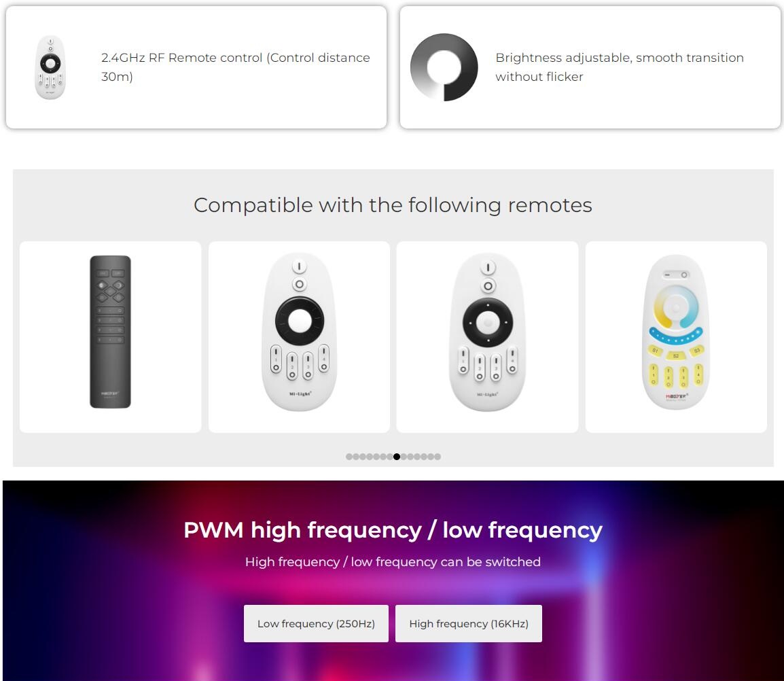Screen dimensions: 784x681
Task: Select the white remote with plain ring dial
Action: pos(299,332)
